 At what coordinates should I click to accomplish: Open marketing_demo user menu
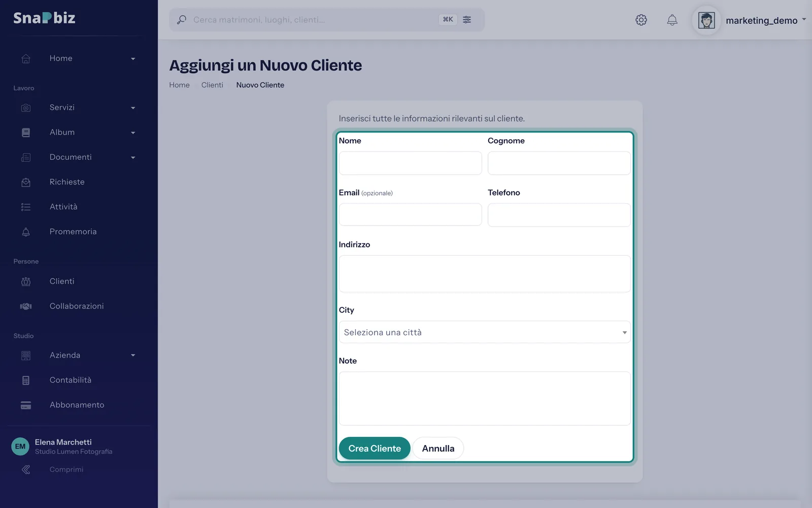[766, 20]
